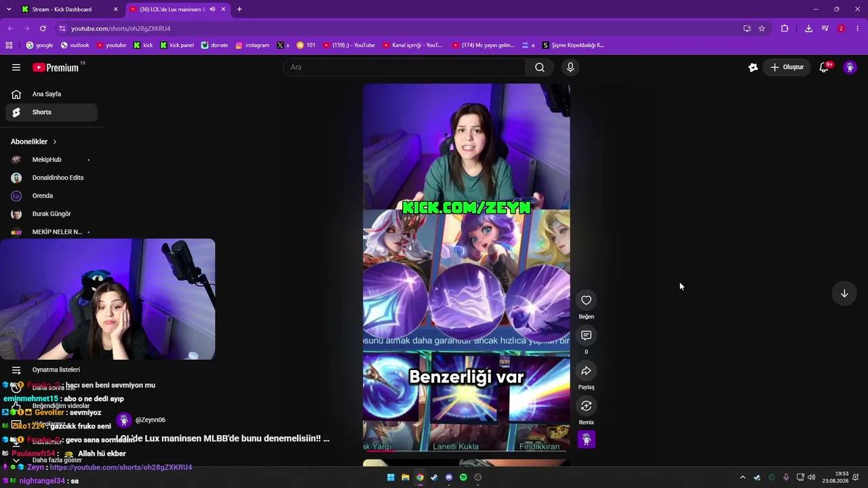Open the volume icon in system tray
Screen dimensions: 868x488
812,477
